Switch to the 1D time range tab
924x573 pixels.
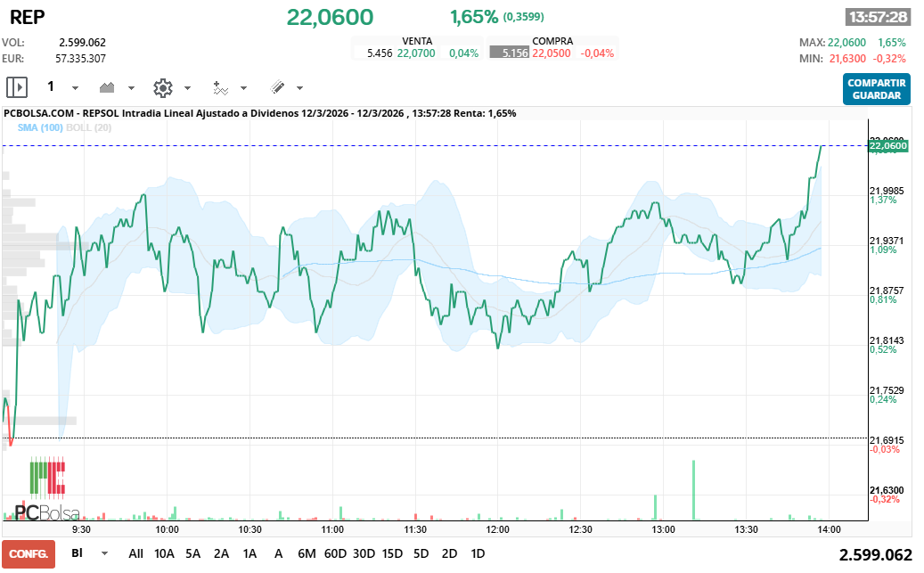tap(478, 553)
